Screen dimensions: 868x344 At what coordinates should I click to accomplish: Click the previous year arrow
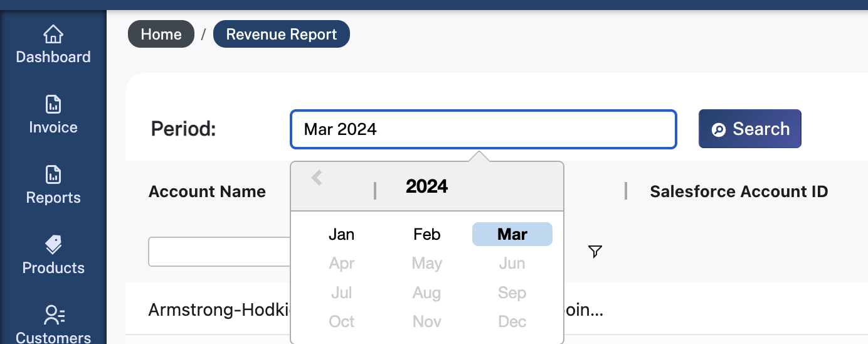(317, 178)
